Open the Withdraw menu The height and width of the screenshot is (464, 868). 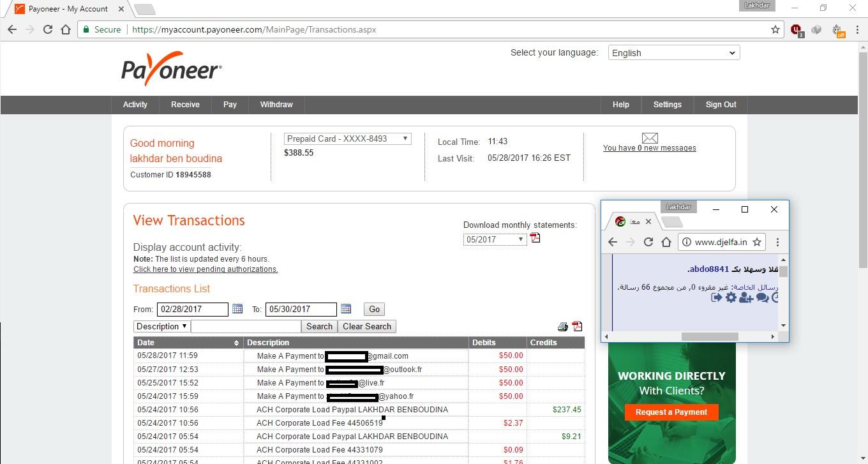coord(276,105)
